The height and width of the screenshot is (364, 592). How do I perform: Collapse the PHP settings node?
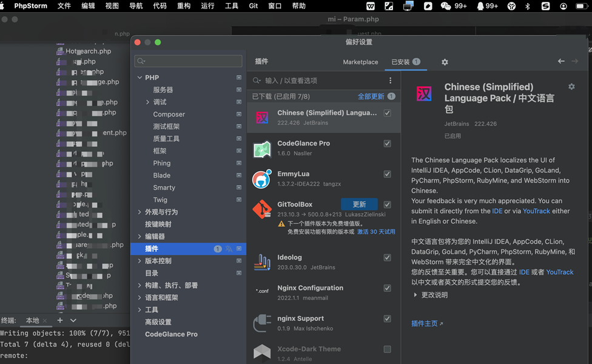[140, 78]
